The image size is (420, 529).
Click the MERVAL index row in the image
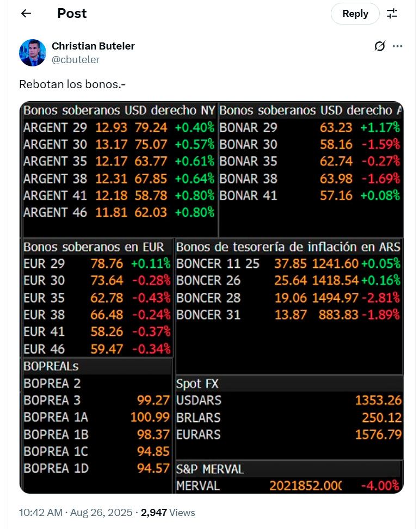click(x=288, y=485)
